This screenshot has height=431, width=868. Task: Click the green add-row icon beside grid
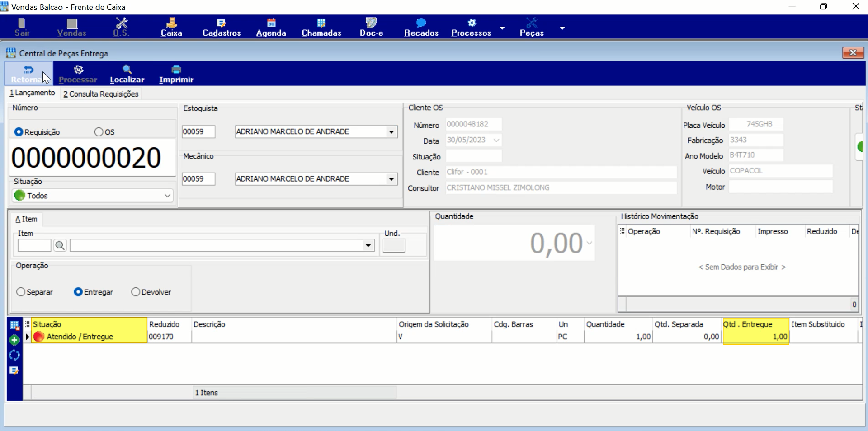tap(14, 340)
